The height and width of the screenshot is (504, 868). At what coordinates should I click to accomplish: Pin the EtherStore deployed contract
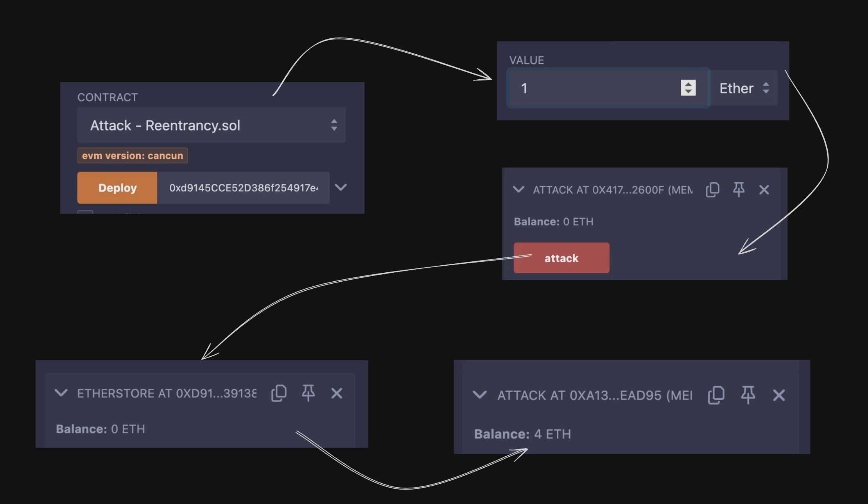point(308,393)
